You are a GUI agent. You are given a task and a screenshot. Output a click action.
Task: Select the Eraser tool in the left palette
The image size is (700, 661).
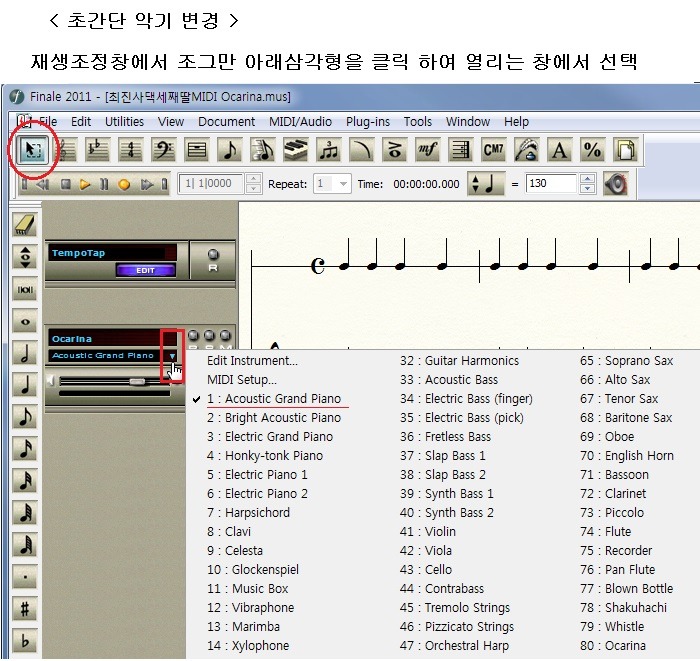click(x=25, y=225)
